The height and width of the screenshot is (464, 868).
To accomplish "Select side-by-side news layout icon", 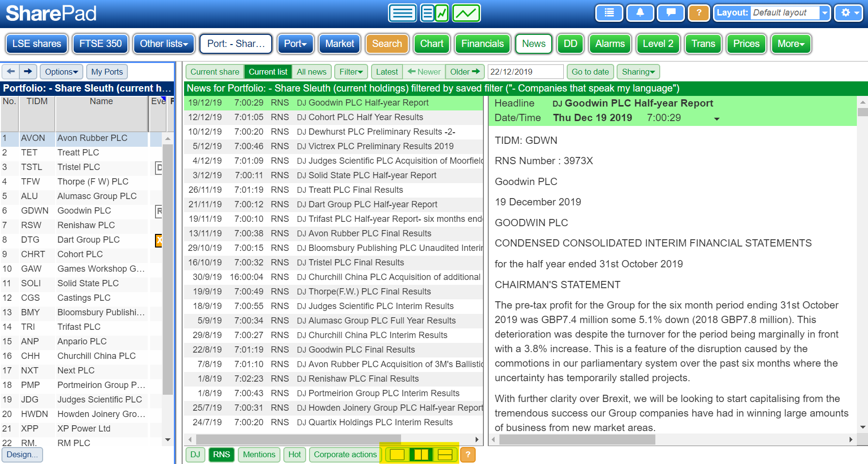I will 421,455.
